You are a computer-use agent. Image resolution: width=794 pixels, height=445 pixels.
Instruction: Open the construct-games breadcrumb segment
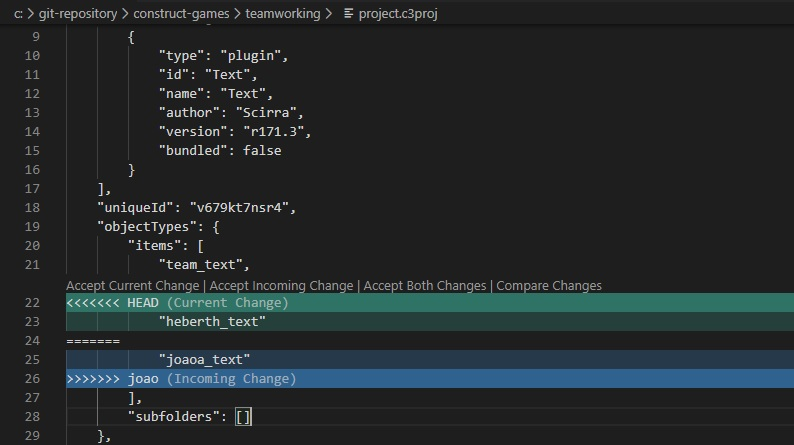point(181,14)
